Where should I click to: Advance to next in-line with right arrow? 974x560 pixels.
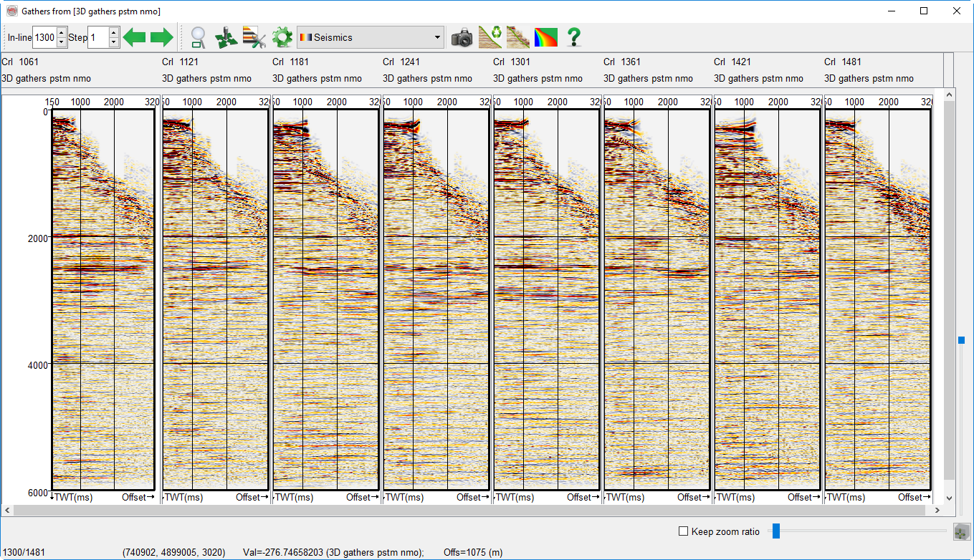[162, 37]
